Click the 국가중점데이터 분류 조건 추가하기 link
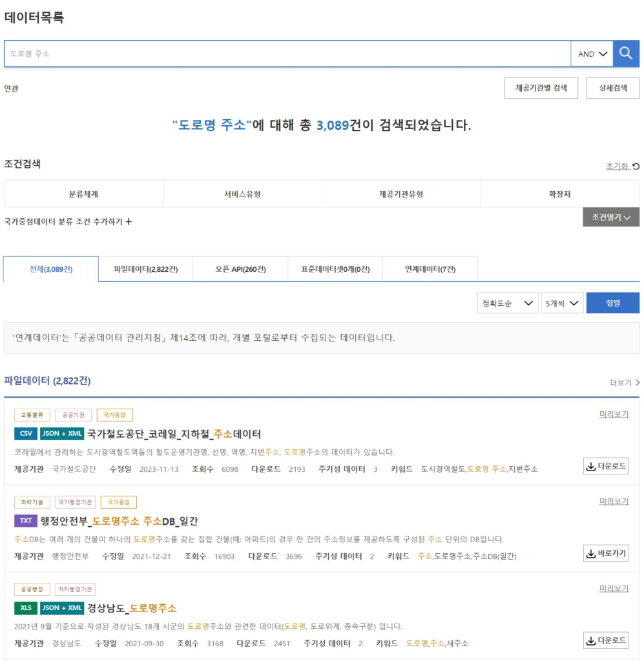Image resolution: width=644 pixels, height=661 pixels. (x=68, y=221)
